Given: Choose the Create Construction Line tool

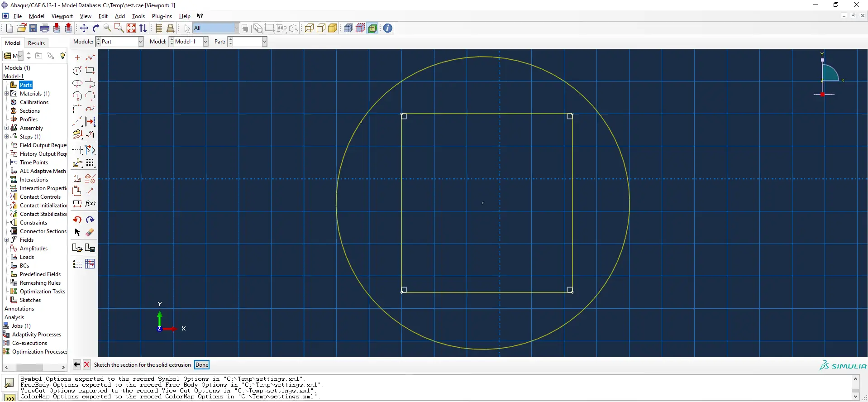Looking at the screenshot, I should click(x=77, y=121).
